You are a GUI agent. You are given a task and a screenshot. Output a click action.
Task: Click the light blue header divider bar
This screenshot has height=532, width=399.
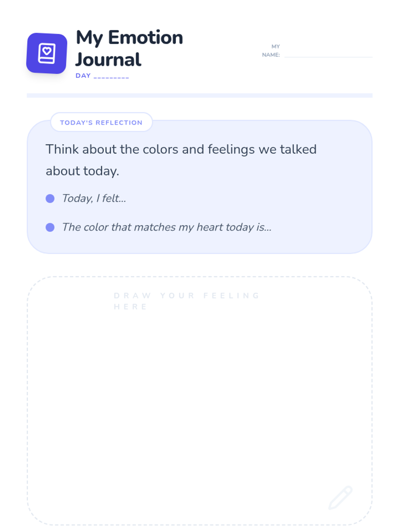click(x=199, y=95)
